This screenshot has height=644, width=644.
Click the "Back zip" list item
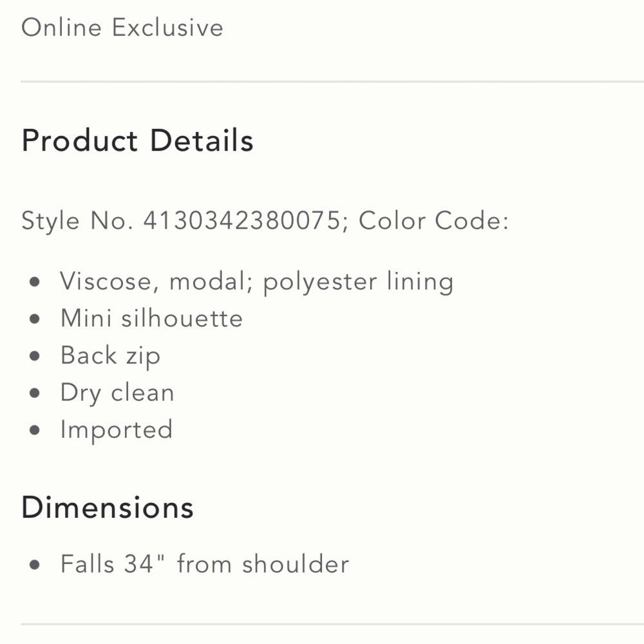point(110,356)
